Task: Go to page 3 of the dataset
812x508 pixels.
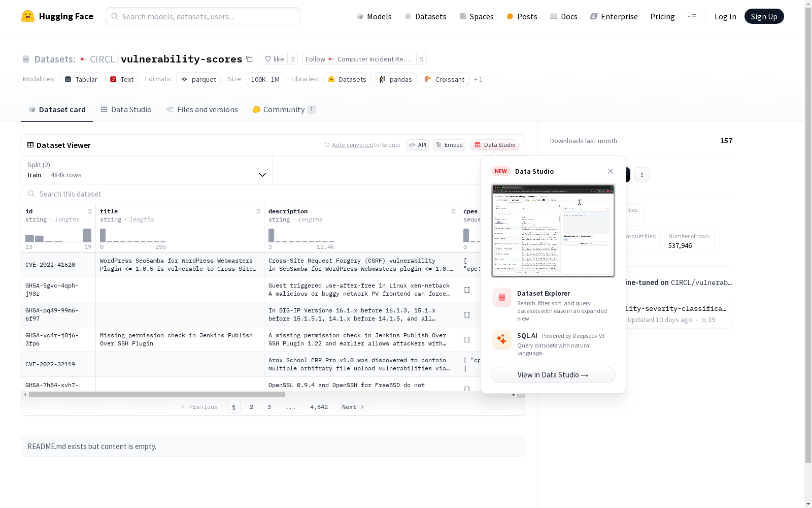Action: coord(269,407)
